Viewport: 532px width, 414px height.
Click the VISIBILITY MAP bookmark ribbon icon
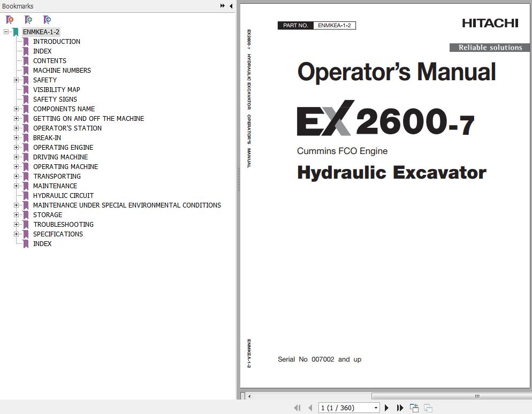(26, 90)
